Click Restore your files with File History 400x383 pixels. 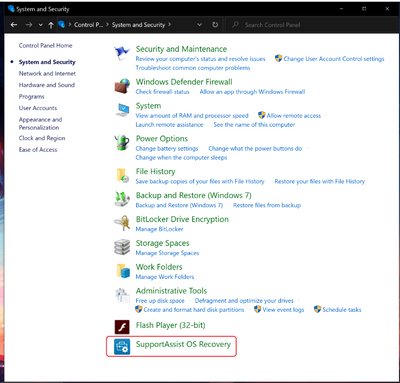coord(320,181)
